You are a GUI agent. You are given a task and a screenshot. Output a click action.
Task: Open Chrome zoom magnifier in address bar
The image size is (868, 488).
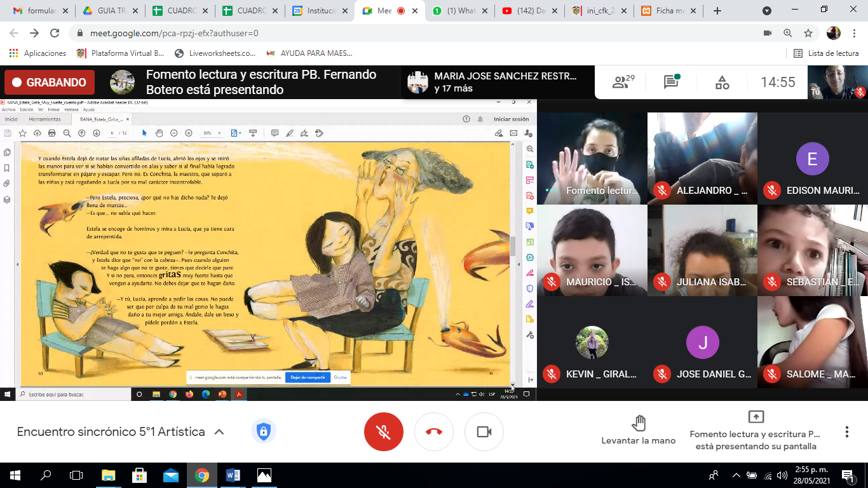click(x=787, y=33)
